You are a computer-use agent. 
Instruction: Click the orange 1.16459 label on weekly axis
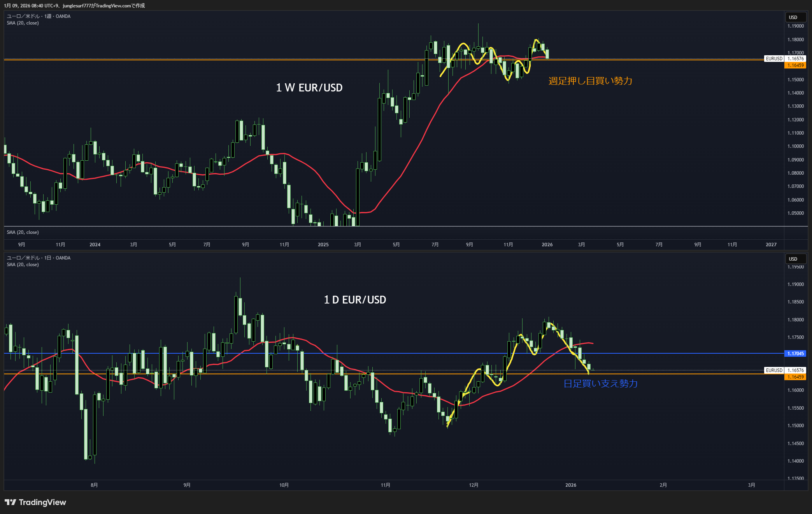795,65
